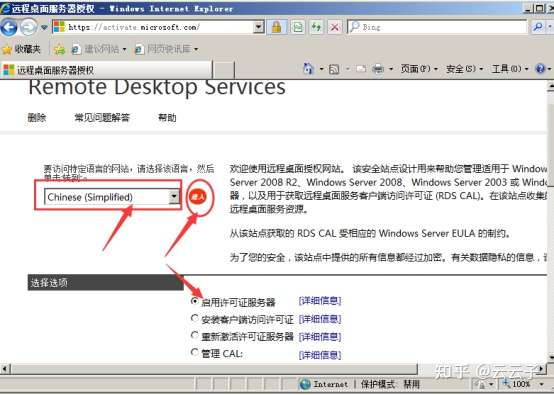Click the blue Help question mark icon

click(x=540, y=69)
